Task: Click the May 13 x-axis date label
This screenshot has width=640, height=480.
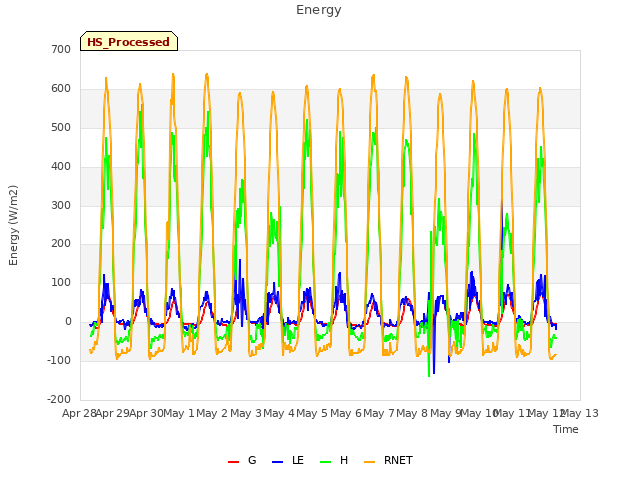Action: (x=580, y=413)
